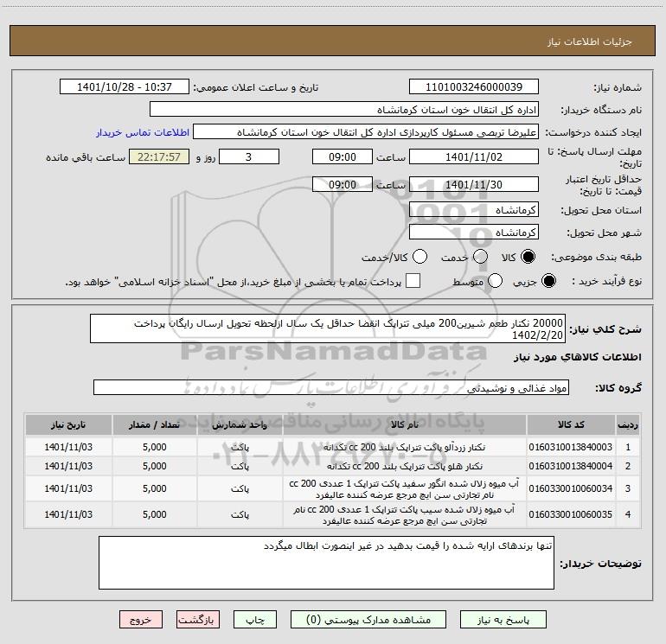The height and width of the screenshot is (644, 666).
Task: Click the توضیحات خریدار text area
Action: [x=326, y=563]
